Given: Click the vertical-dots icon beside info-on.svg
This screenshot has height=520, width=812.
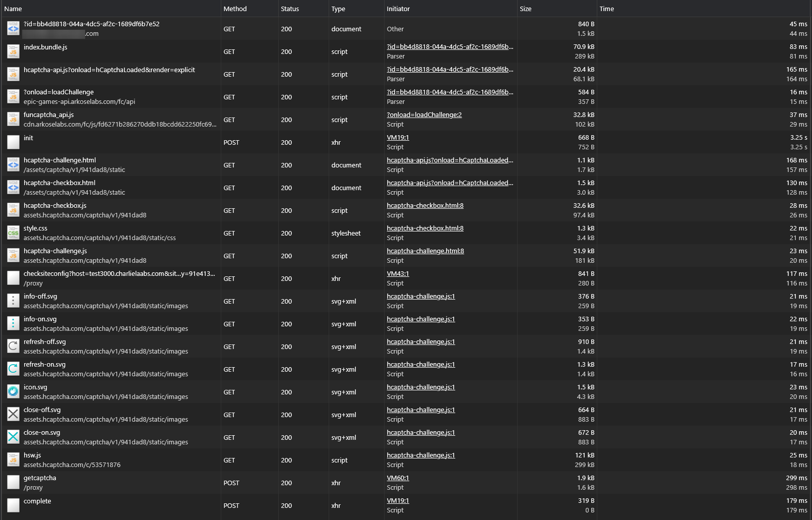Looking at the screenshot, I should (x=13, y=323).
